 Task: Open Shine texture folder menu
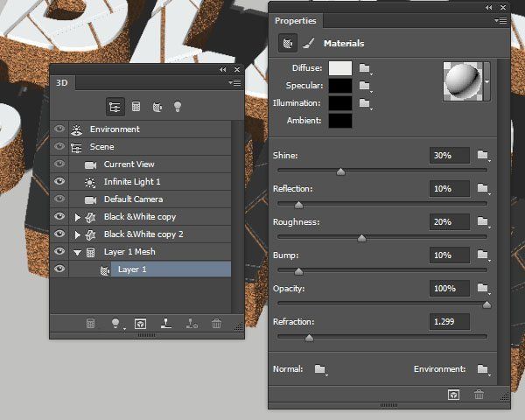point(483,155)
